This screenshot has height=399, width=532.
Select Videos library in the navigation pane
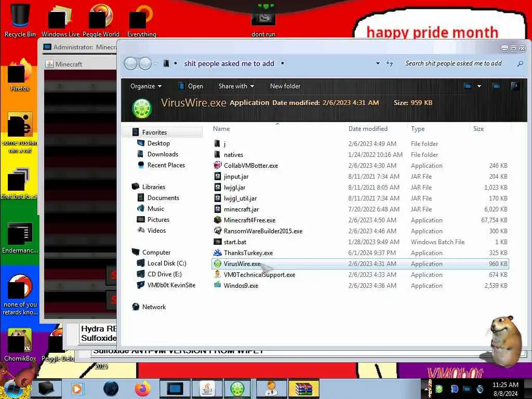tap(156, 230)
